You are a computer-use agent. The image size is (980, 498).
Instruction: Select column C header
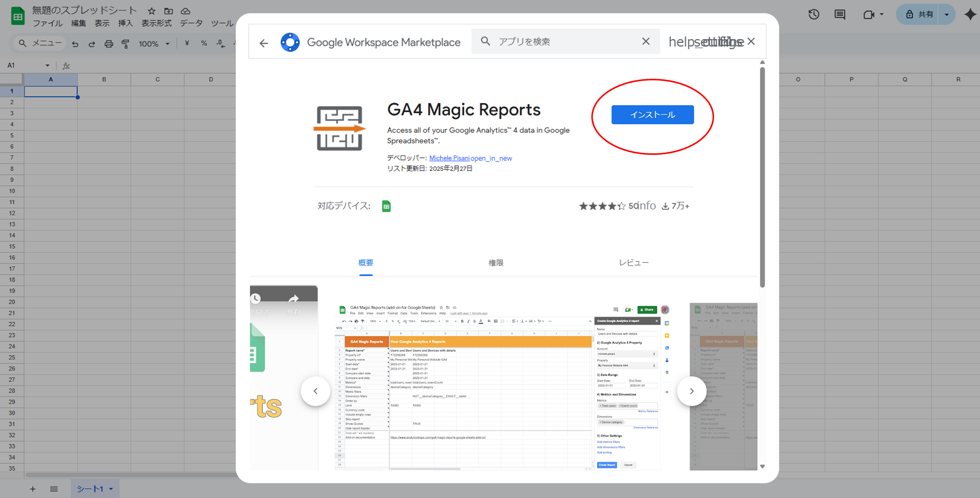click(x=157, y=79)
